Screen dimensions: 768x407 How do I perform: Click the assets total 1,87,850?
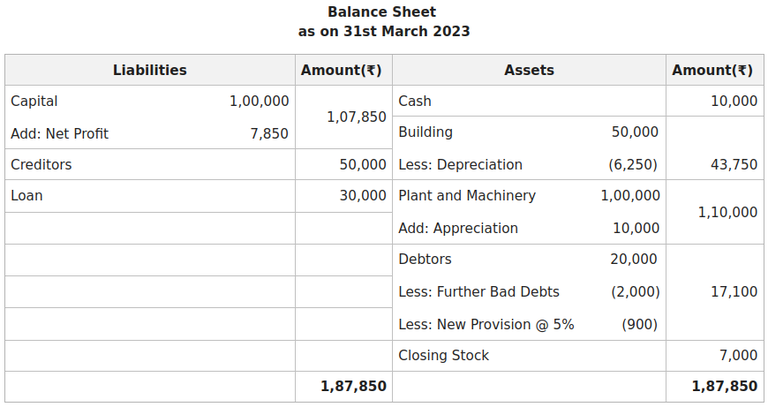725,386
